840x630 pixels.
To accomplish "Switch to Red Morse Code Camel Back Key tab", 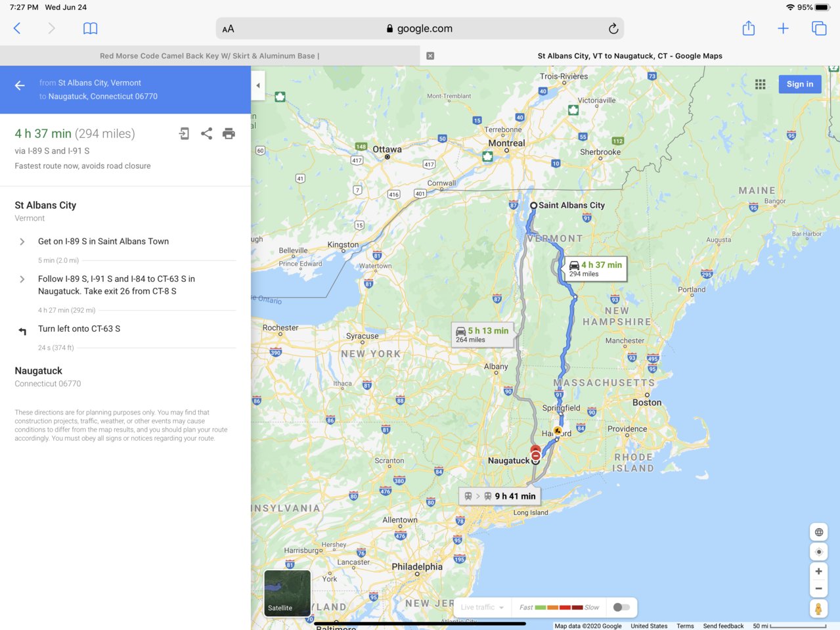I will pos(210,56).
